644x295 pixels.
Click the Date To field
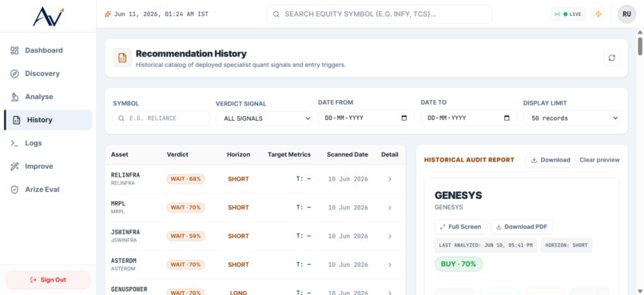click(469, 118)
